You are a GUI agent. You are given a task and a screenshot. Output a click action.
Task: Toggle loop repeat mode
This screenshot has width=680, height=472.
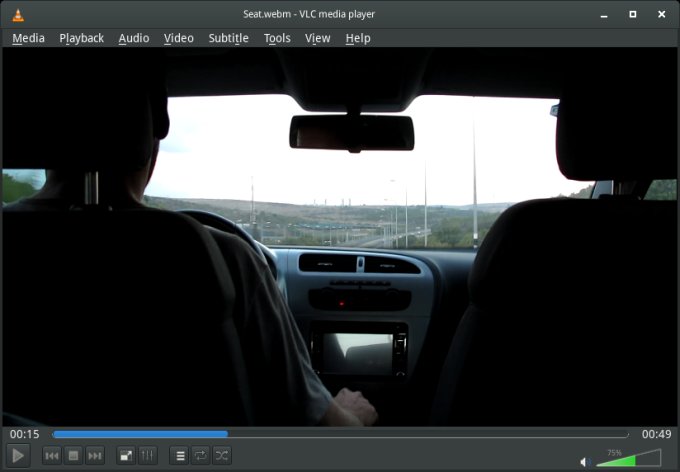click(200, 456)
